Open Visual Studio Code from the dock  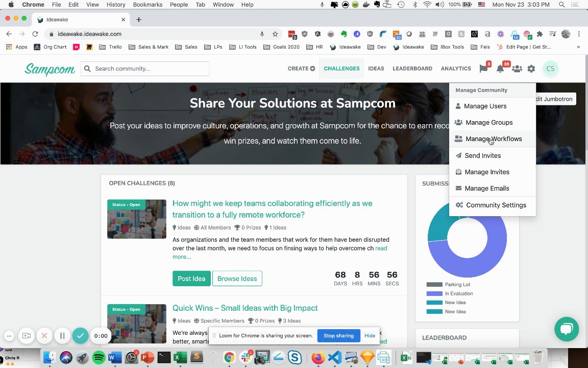[334, 357]
